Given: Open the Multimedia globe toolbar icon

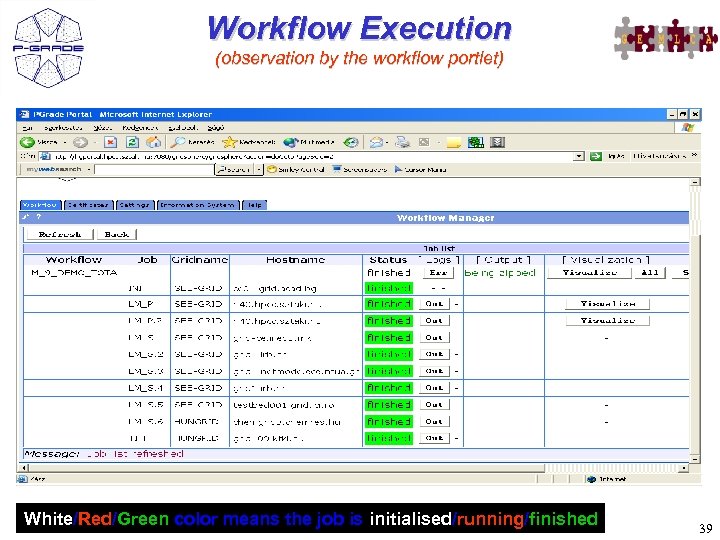Looking at the screenshot, I should pos(291,142).
